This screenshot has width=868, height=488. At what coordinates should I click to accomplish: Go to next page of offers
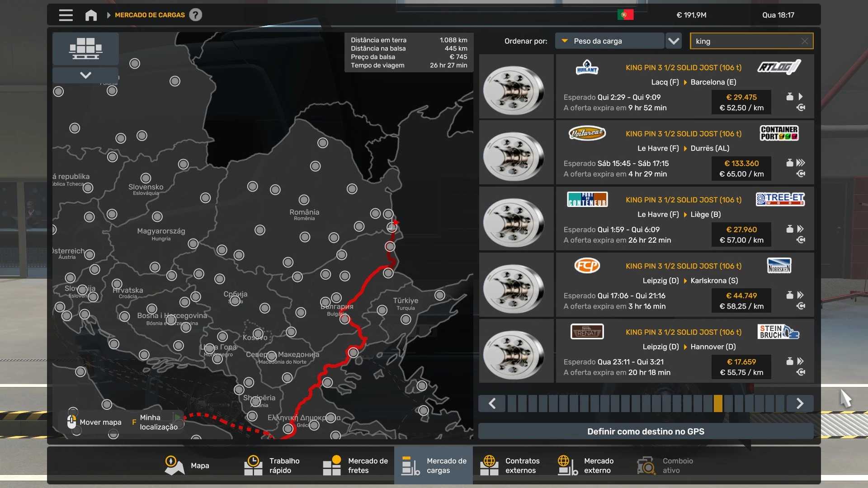click(800, 404)
